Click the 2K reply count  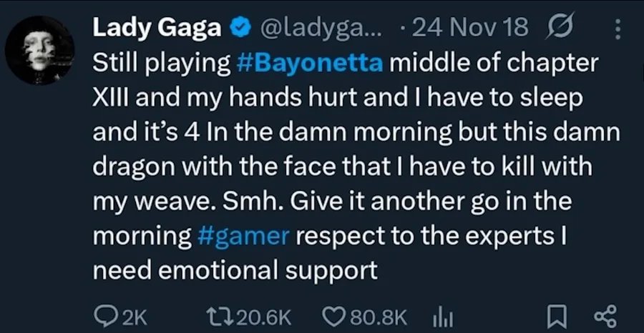click(x=134, y=317)
